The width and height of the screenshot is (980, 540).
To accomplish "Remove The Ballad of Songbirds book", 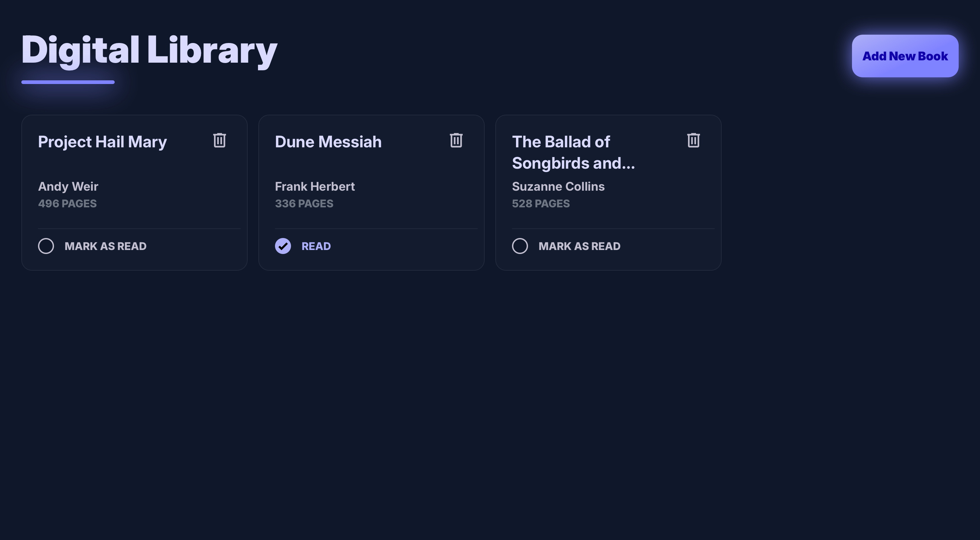I will click(x=693, y=140).
